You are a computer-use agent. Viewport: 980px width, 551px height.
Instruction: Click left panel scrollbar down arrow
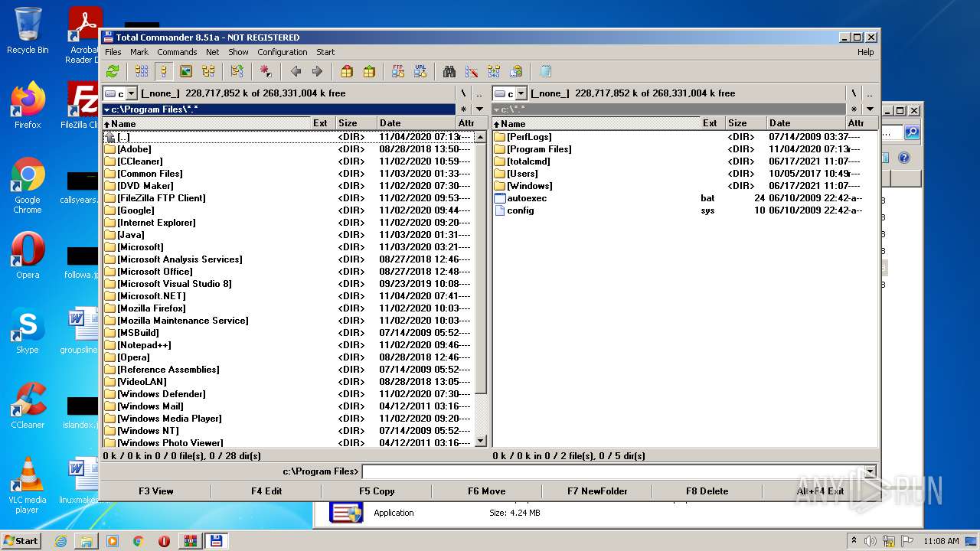click(x=481, y=441)
